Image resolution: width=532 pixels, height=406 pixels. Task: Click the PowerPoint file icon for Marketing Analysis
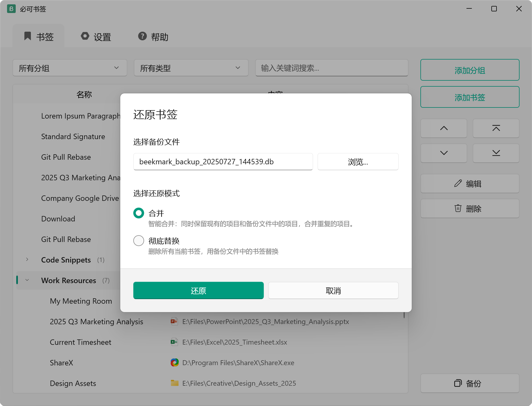tap(174, 321)
